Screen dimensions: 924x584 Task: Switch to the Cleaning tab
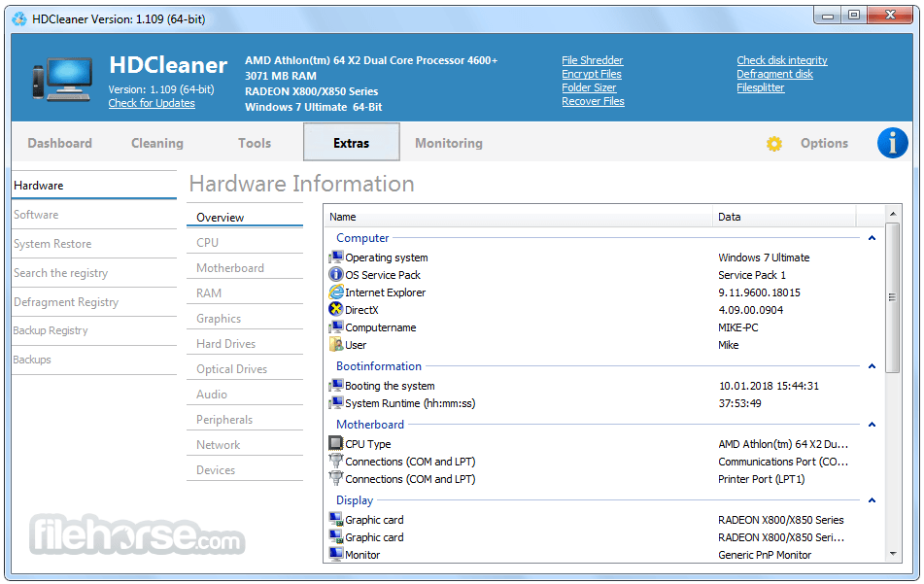coord(157,143)
